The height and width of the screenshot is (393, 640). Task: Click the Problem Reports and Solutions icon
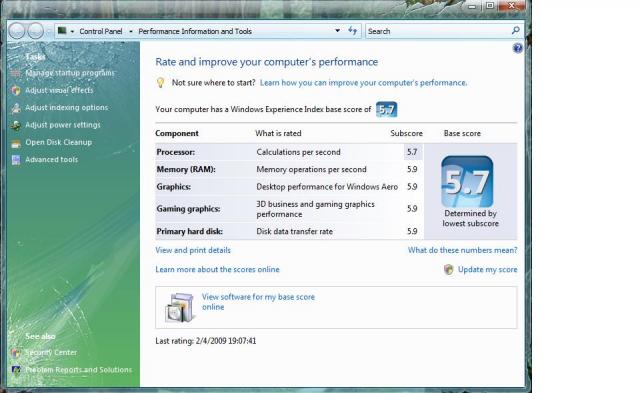(16, 370)
